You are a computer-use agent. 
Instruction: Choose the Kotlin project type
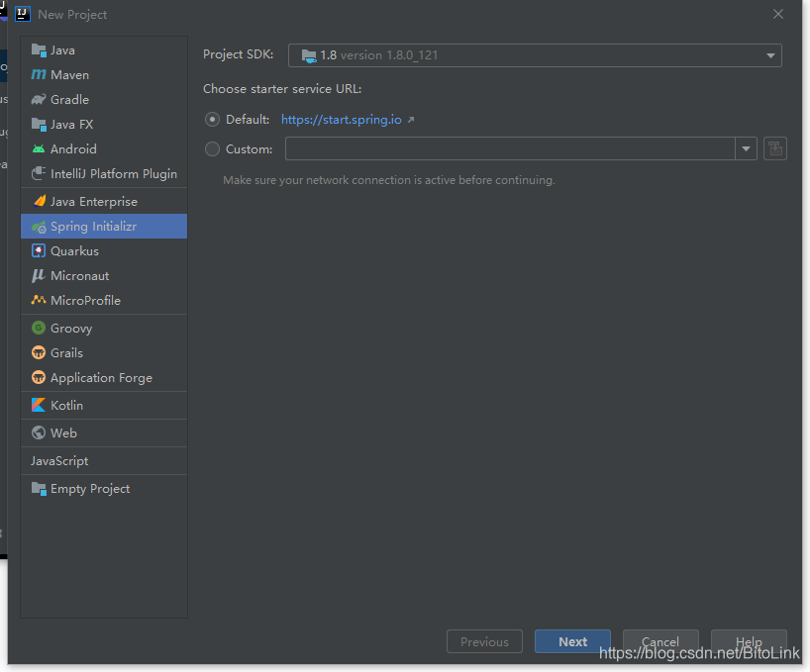[104, 405]
